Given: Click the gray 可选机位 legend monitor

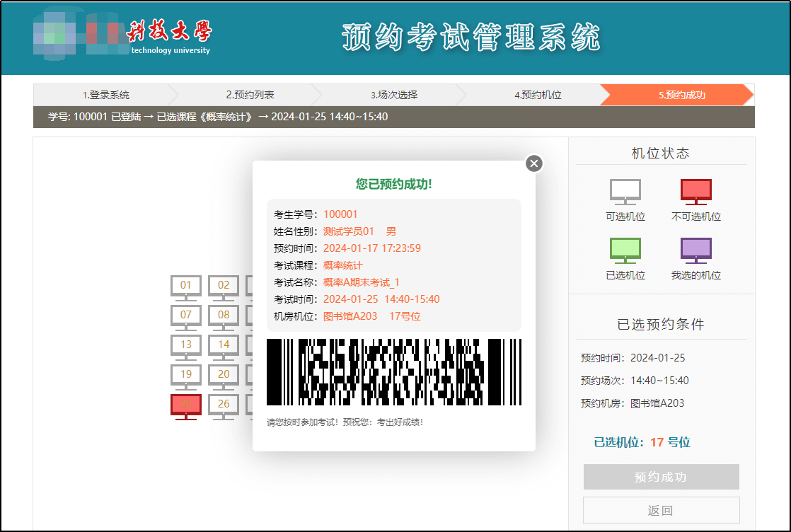Looking at the screenshot, I should [x=625, y=192].
